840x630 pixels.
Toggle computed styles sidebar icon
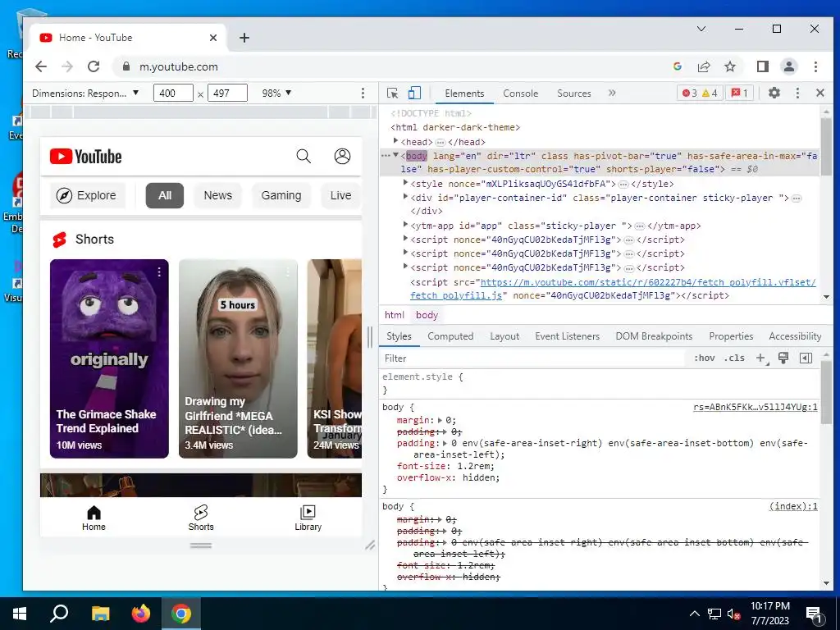(806, 358)
